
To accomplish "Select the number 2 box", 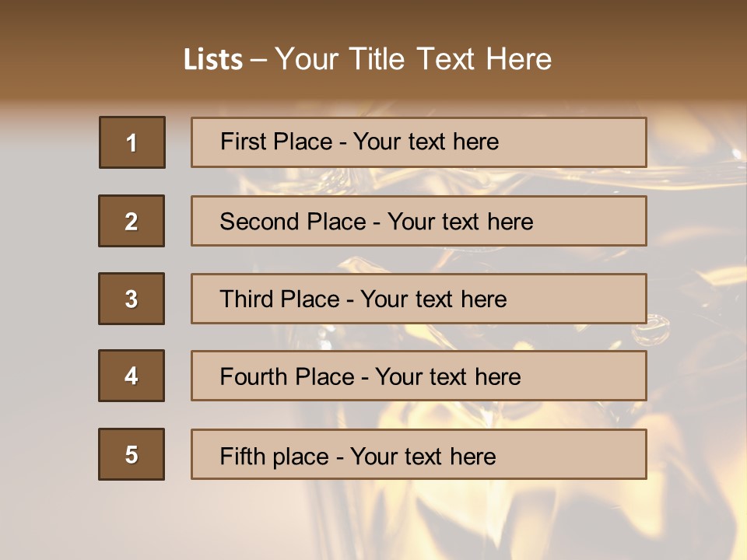I will point(132,221).
